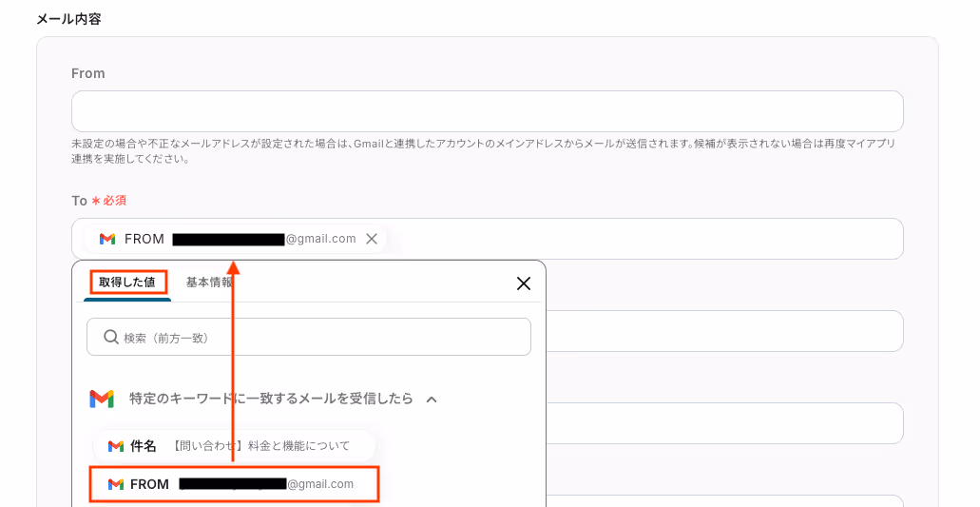The image size is (980, 507).
Task: Click the To ＊必須 label
Action: (99, 201)
